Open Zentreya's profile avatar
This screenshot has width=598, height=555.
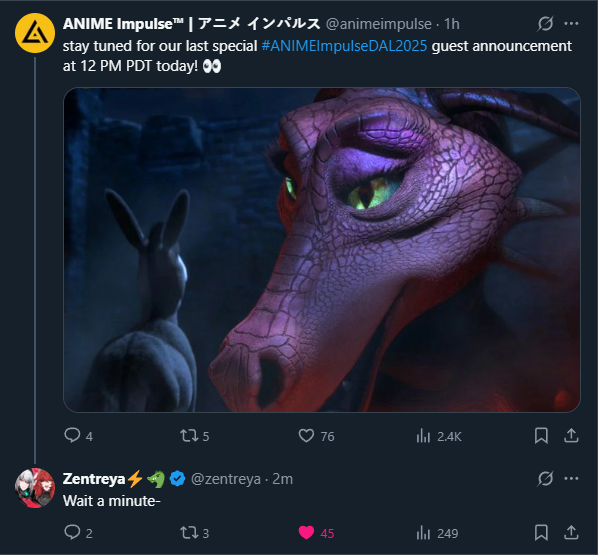35,488
